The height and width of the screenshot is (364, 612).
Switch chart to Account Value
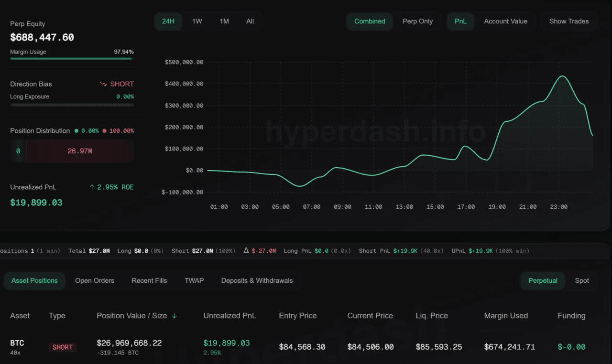click(x=505, y=21)
